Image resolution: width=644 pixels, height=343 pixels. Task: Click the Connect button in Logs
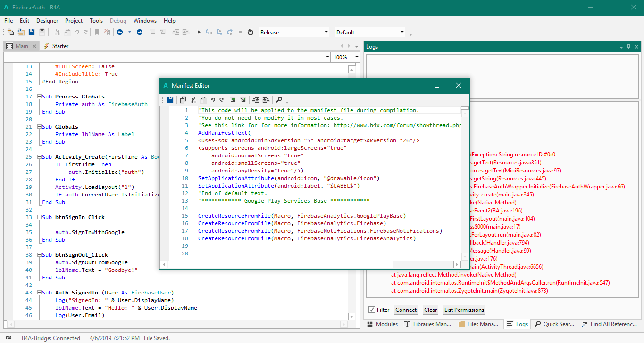coord(406,310)
